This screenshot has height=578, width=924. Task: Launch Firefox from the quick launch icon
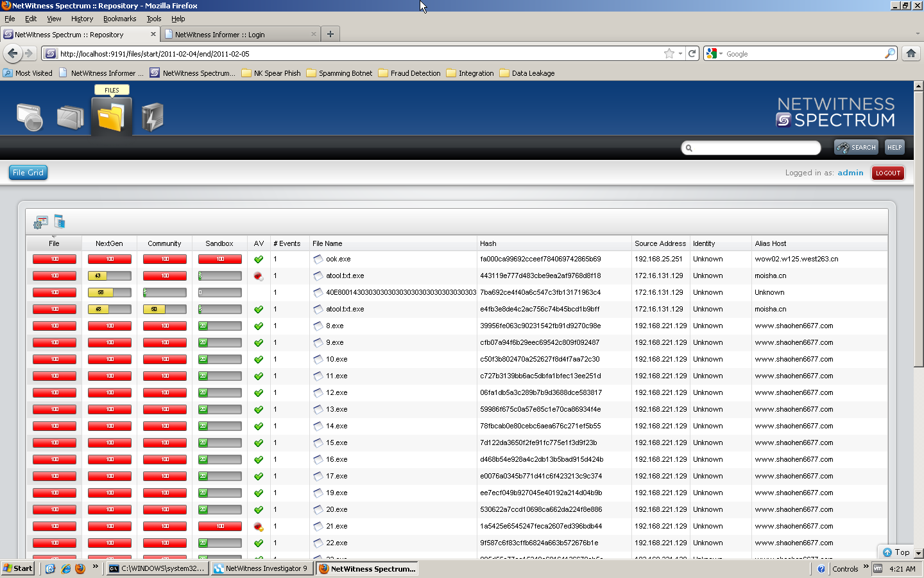pyautogui.click(x=80, y=568)
